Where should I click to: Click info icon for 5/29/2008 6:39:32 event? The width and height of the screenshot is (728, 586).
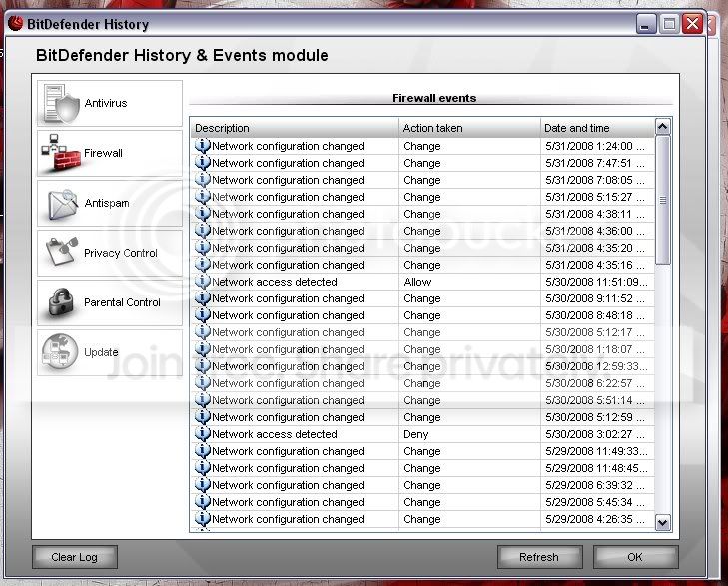(202, 485)
